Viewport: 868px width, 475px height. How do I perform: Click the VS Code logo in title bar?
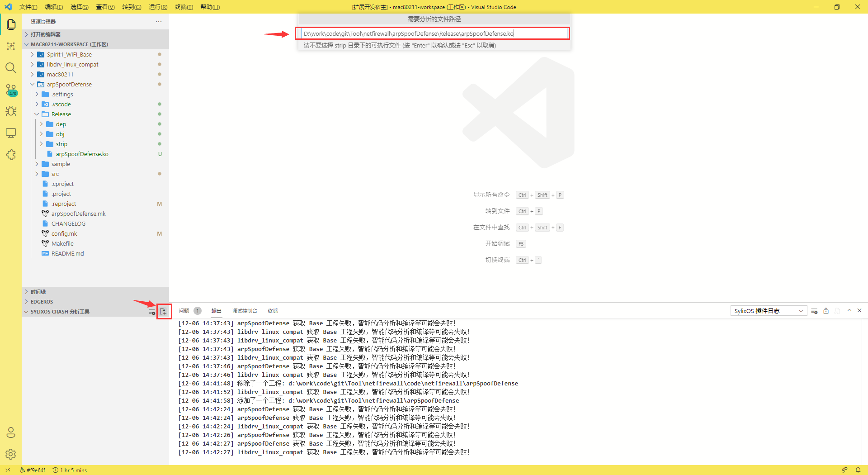[x=8, y=7]
